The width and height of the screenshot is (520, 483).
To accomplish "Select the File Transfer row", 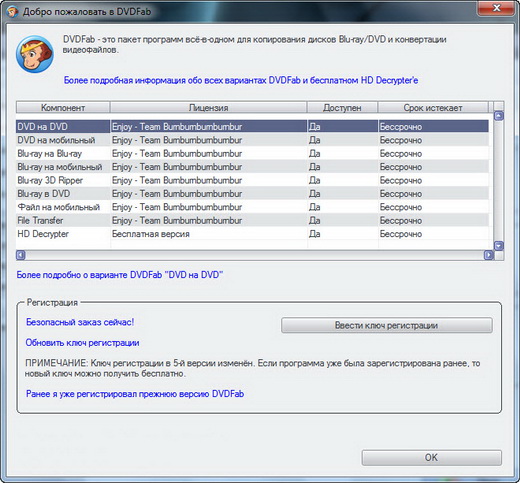I will [252, 221].
